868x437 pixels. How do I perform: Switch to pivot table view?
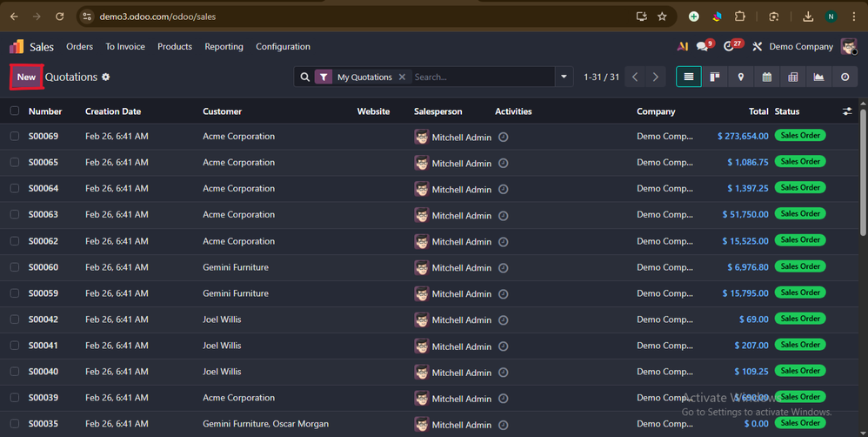click(x=792, y=77)
